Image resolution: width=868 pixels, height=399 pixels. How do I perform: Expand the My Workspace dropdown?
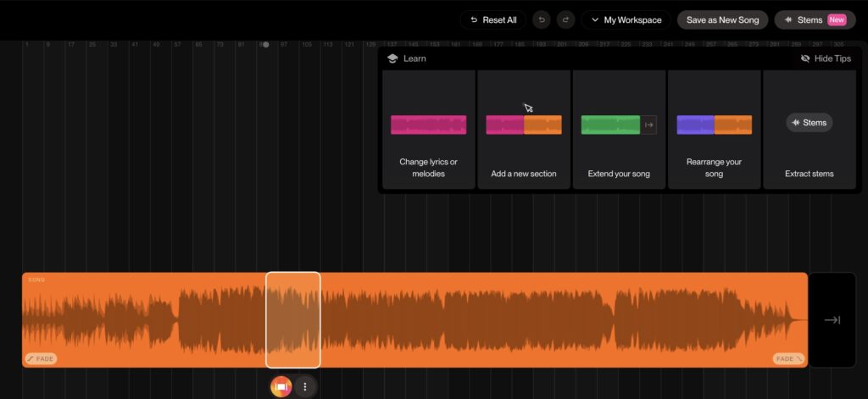(x=626, y=20)
